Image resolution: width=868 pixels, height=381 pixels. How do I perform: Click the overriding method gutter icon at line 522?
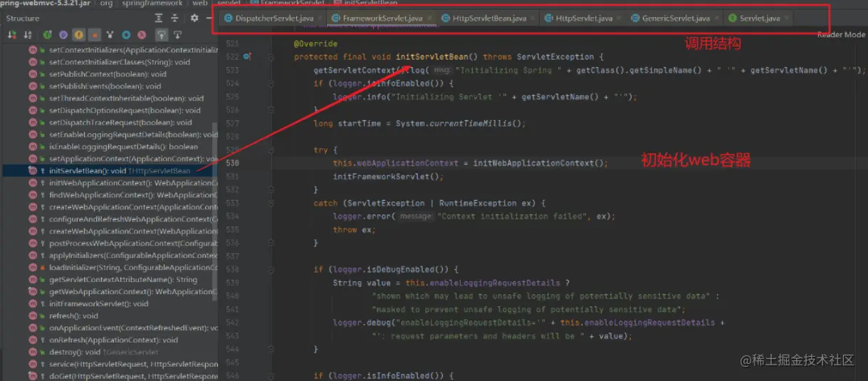[246, 56]
